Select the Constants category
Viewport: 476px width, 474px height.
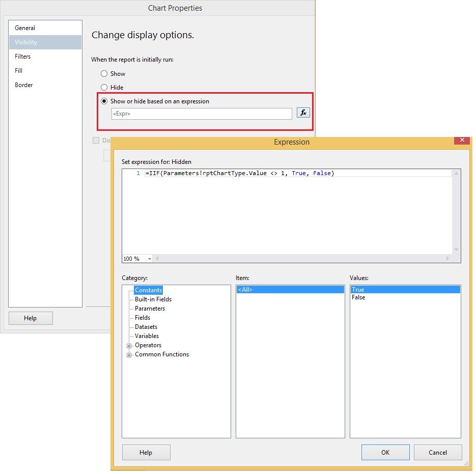tap(148, 290)
